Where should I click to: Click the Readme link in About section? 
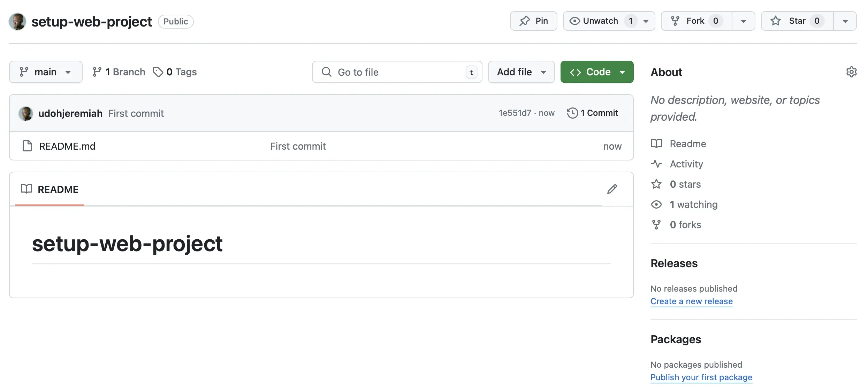point(687,143)
